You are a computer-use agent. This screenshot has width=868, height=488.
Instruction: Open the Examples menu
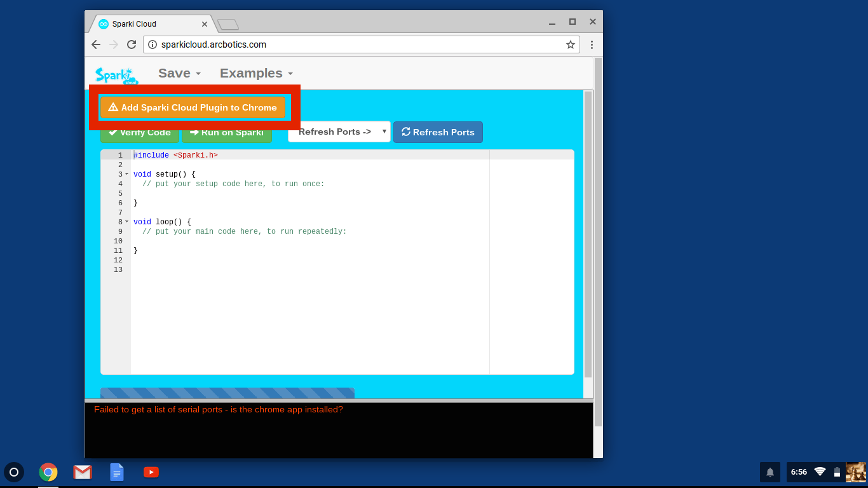tap(256, 73)
